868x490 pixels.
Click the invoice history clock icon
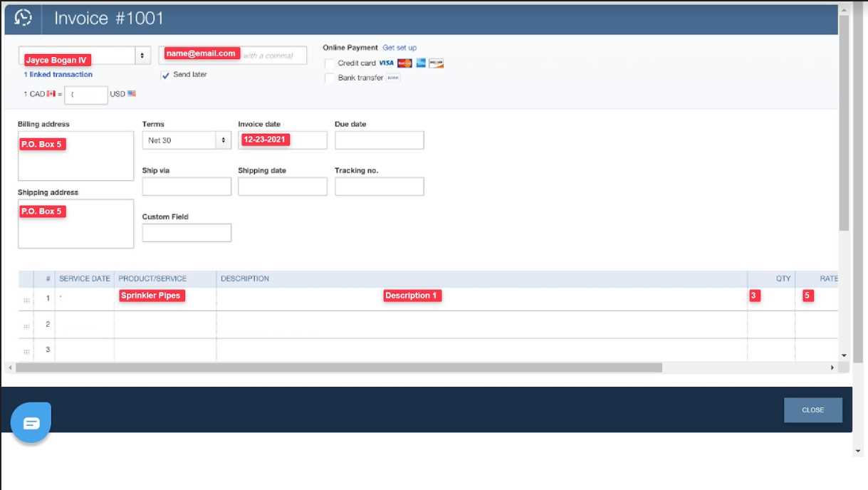click(23, 18)
